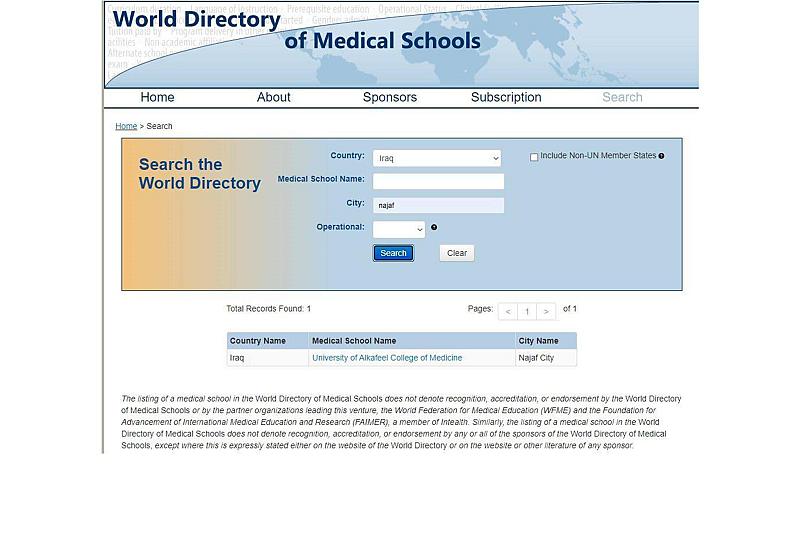Click the info icon beside Operational
Viewport: 800px width, 534px height.
click(x=434, y=227)
